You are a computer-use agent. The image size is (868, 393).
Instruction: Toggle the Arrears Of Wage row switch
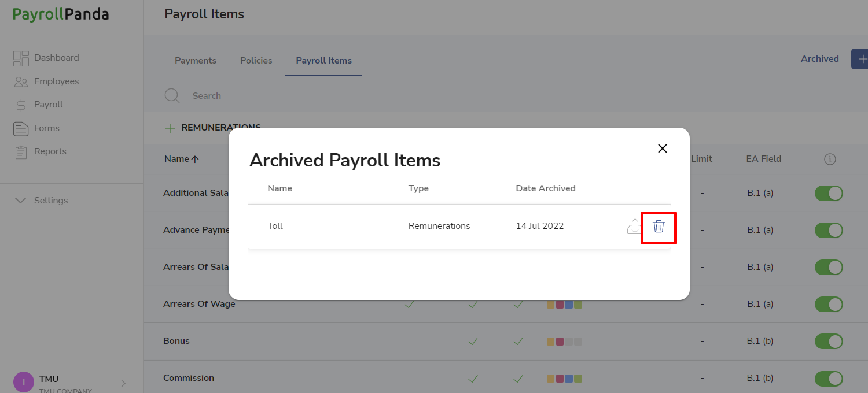[829, 304]
